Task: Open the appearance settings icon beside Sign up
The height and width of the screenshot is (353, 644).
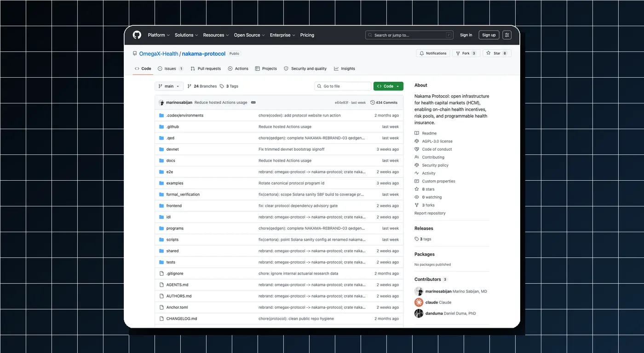Action: click(x=507, y=35)
